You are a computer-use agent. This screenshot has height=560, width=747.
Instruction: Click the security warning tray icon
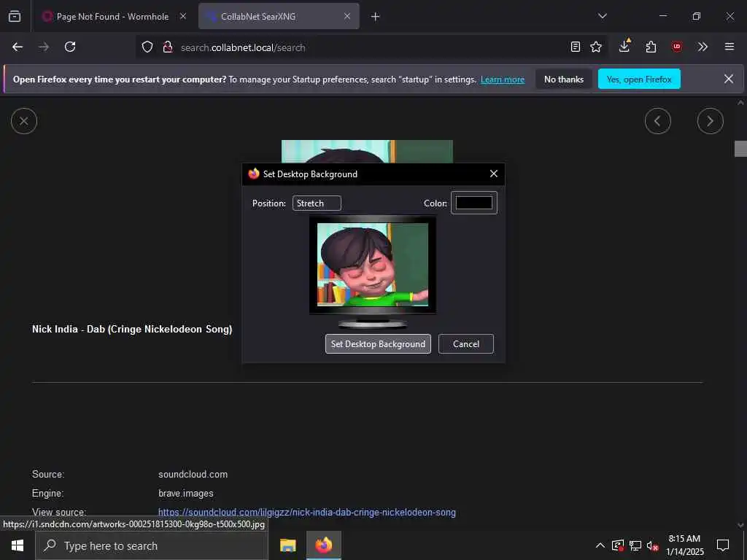click(x=617, y=545)
